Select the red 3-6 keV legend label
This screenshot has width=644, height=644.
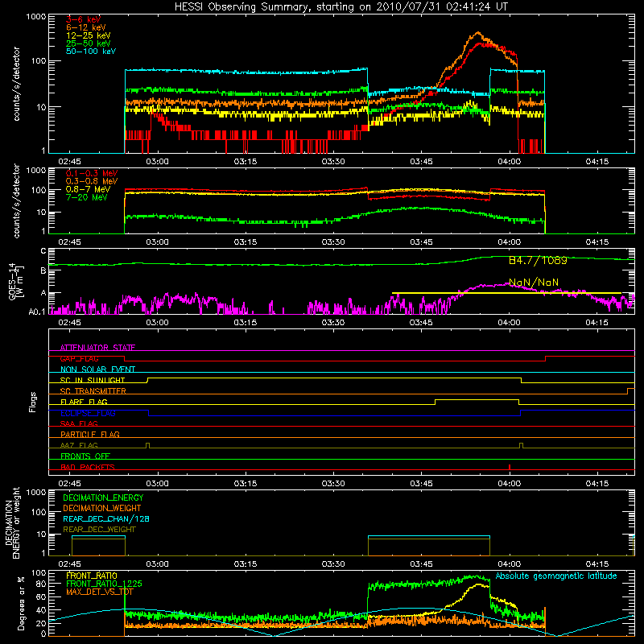click(x=84, y=19)
